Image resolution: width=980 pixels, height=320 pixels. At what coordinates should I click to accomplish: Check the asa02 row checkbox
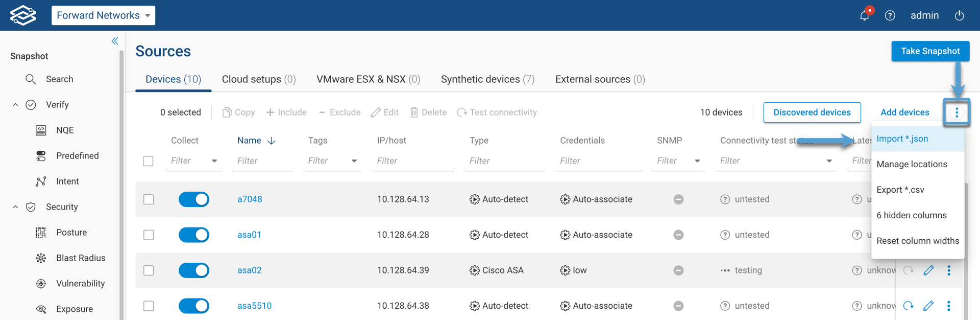click(149, 270)
